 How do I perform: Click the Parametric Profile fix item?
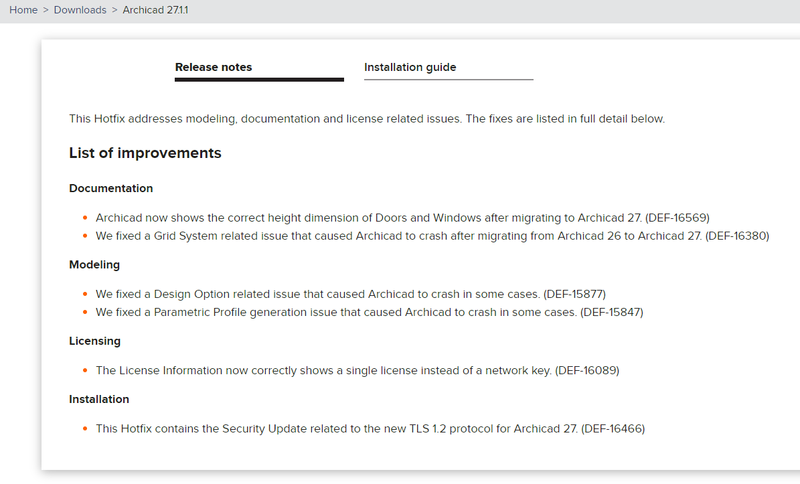pyautogui.click(x=336, y=312)
